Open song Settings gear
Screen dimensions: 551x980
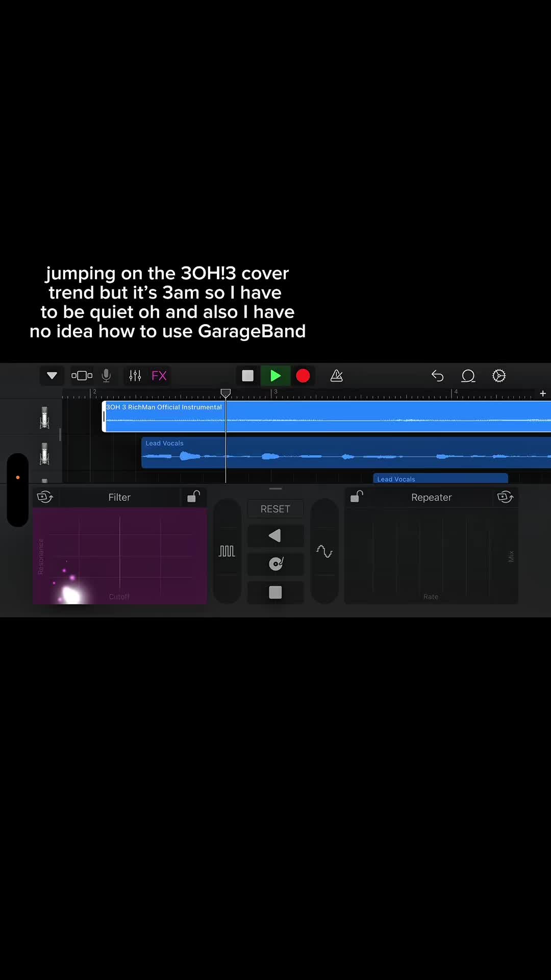499,376
